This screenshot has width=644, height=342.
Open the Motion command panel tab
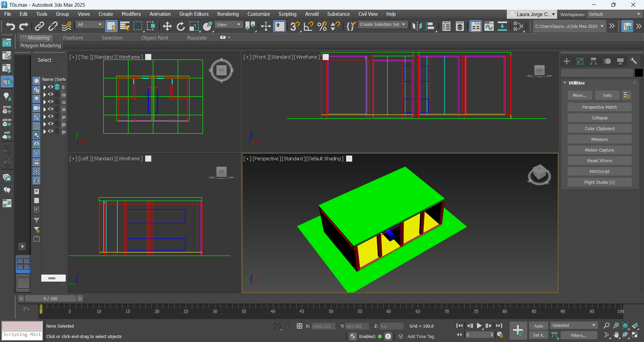[607, 61]
